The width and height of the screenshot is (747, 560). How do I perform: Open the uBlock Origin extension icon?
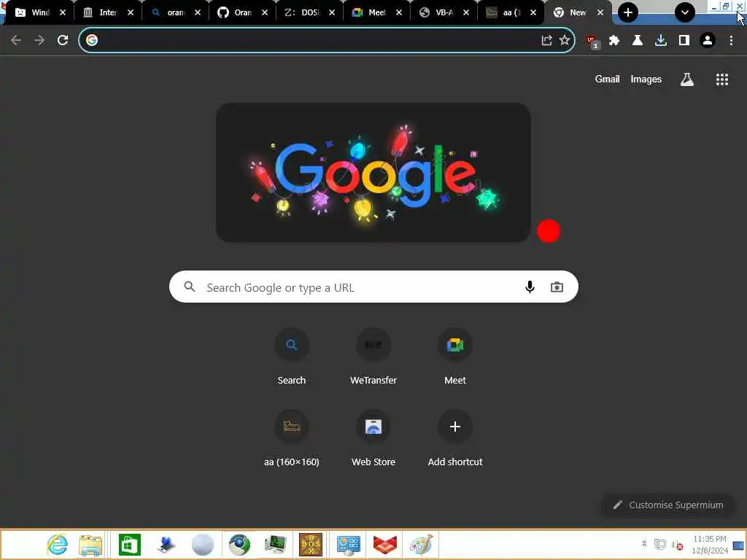592,42
